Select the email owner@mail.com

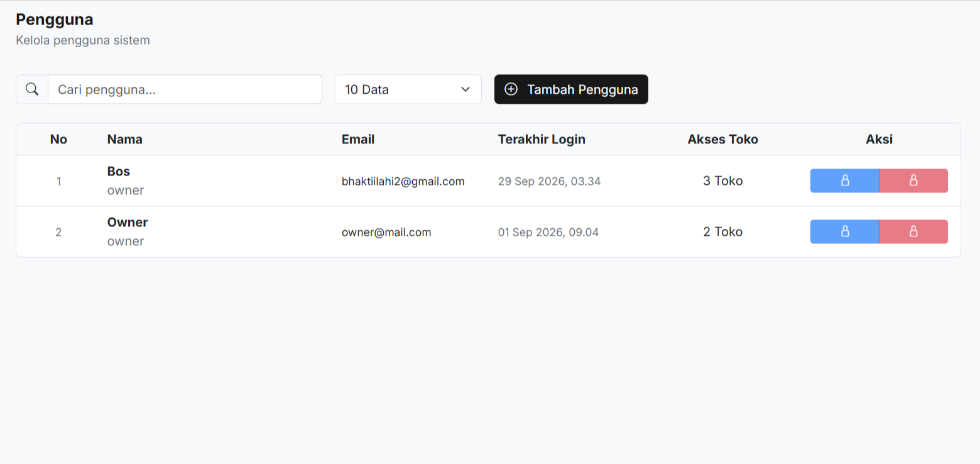pos(386,232)
